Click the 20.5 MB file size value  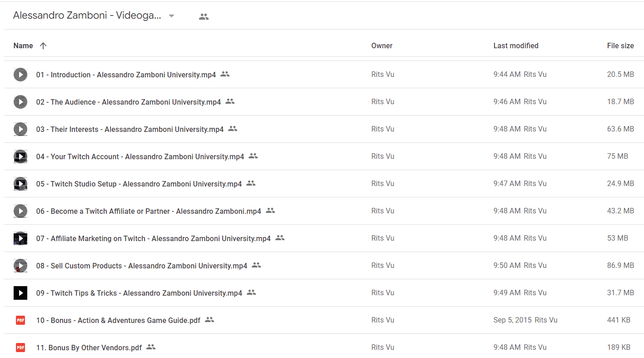click(x=620, y=74)
